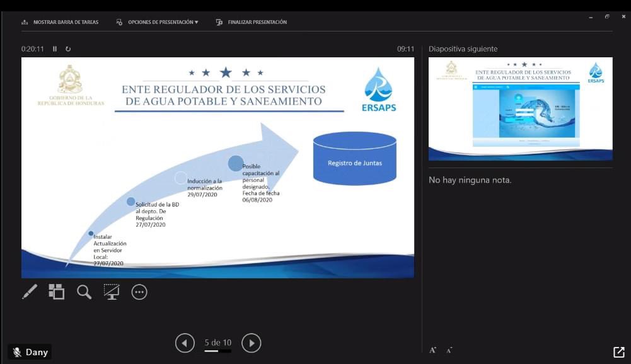Restart the presentation timer
631x364 pixels.
[x=68, y=48]
